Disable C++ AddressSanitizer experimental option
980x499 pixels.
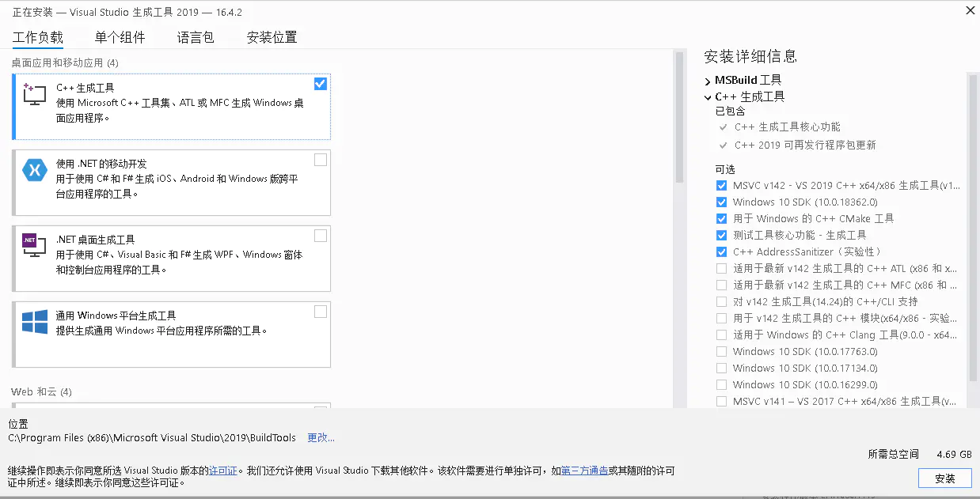[x=721, y=251]
